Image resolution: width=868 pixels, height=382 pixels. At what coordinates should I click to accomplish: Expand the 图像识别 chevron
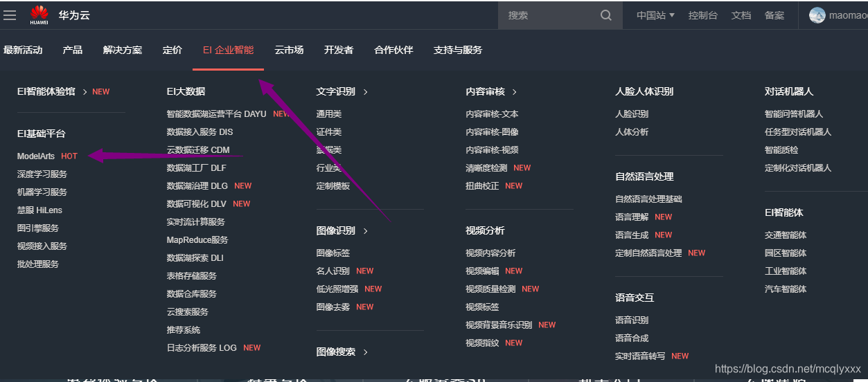tap(365, 230)
